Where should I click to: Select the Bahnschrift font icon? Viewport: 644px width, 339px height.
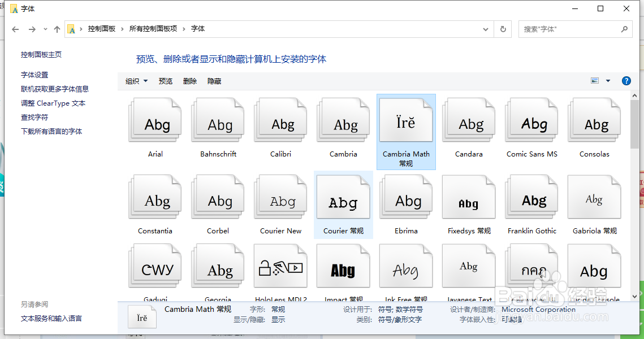(218, 120)
